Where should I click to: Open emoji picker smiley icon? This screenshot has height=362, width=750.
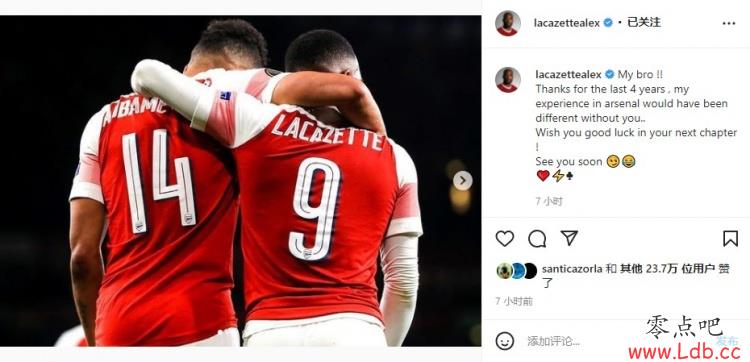pos(505,341)
